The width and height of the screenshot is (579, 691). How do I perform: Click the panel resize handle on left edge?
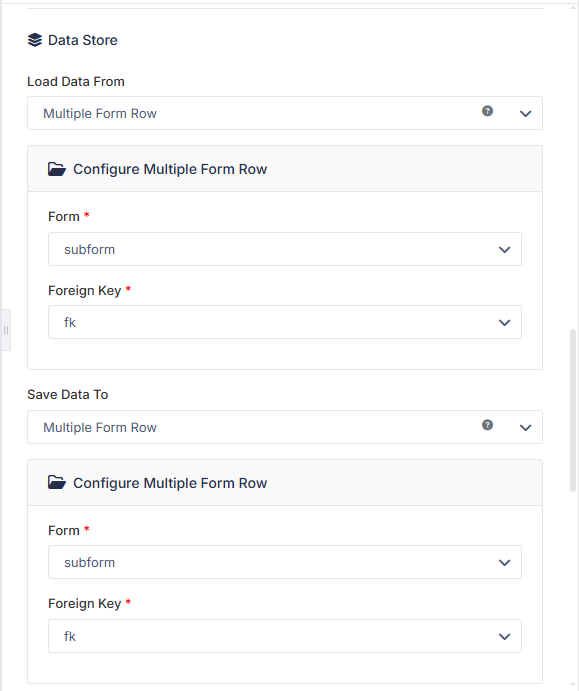coord(6,330)
